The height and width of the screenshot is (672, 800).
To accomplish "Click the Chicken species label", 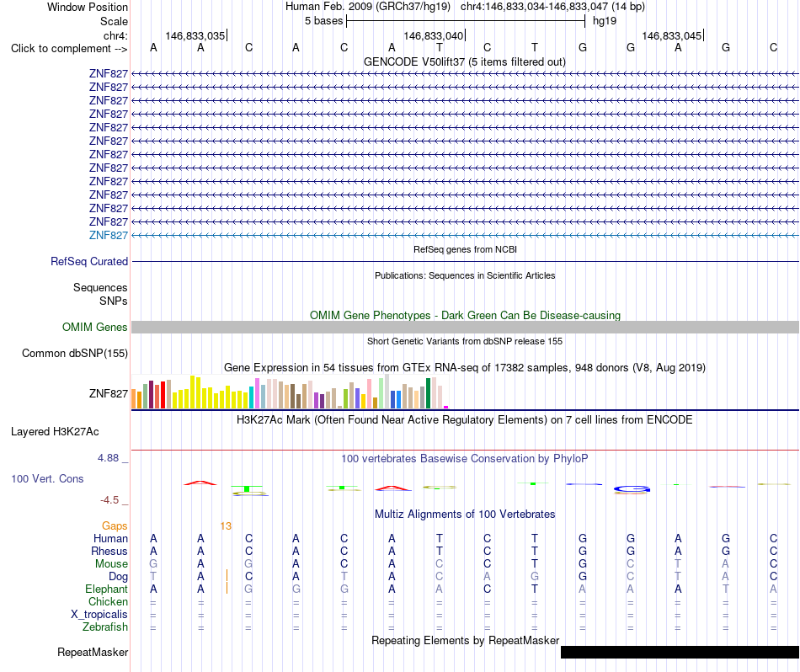I will pyautogui.click(x=108, y=601).
